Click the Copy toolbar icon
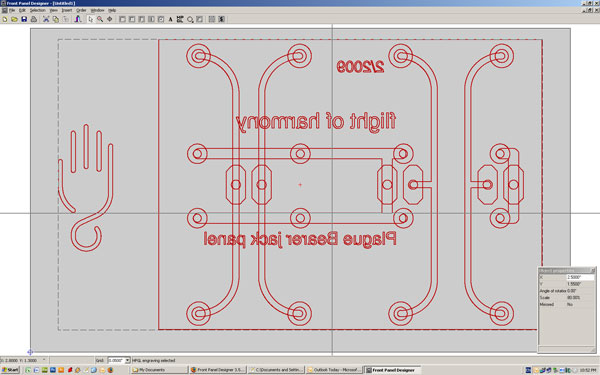Screen dimensions: 600x375 [56, 19]
